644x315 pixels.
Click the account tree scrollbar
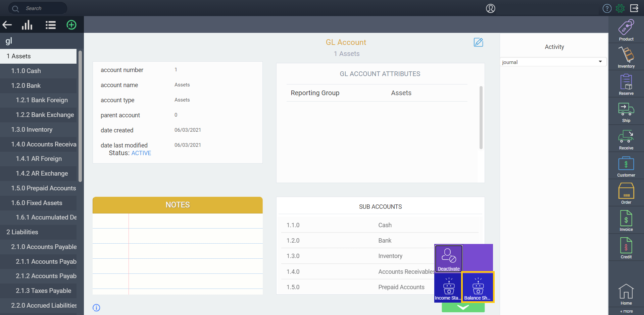click(80, 116)
